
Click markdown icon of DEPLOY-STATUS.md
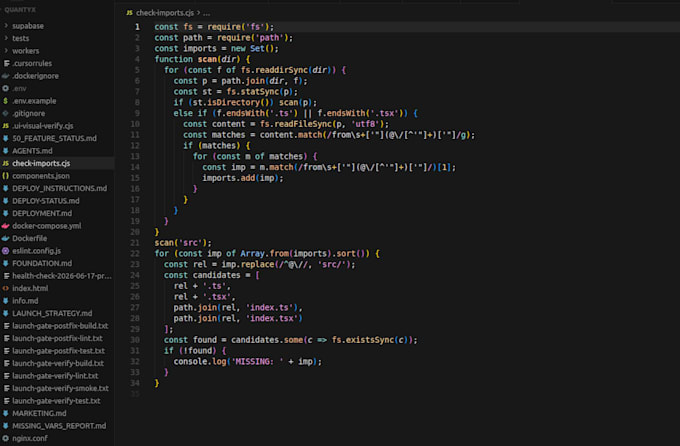(6, 201)
